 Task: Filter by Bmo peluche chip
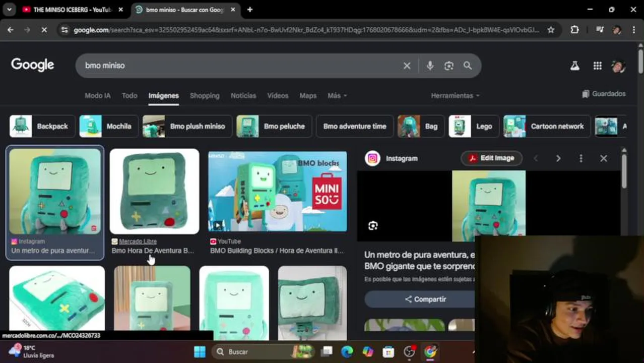point(274,126)
